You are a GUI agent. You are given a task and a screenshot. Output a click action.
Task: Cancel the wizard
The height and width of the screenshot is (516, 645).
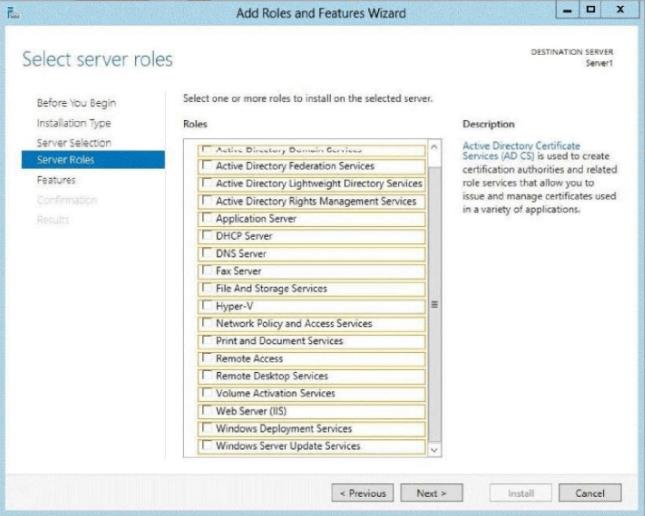[590, 493]
